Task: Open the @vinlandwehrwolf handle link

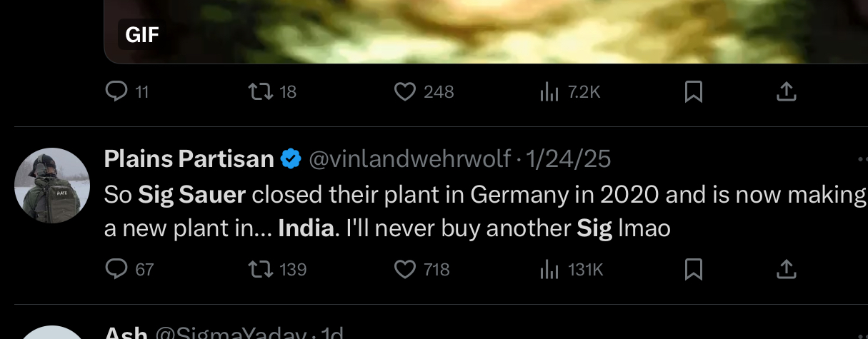Action: point(409,159)
